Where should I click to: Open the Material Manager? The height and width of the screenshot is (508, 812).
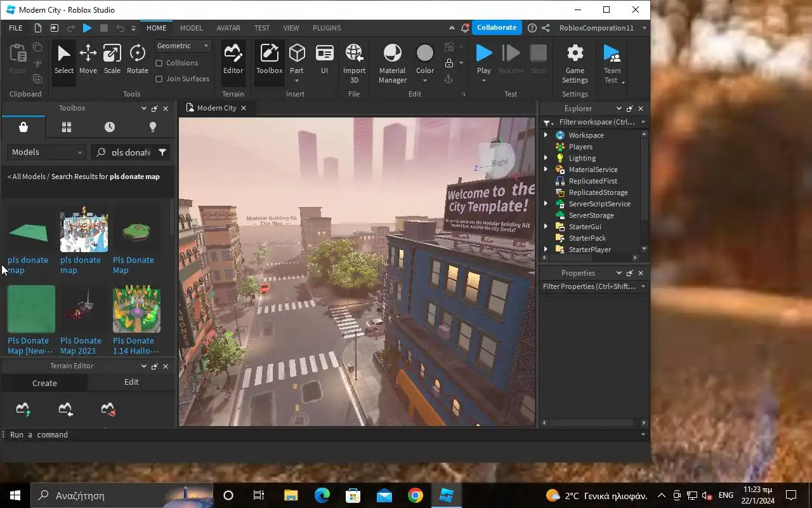392,63
